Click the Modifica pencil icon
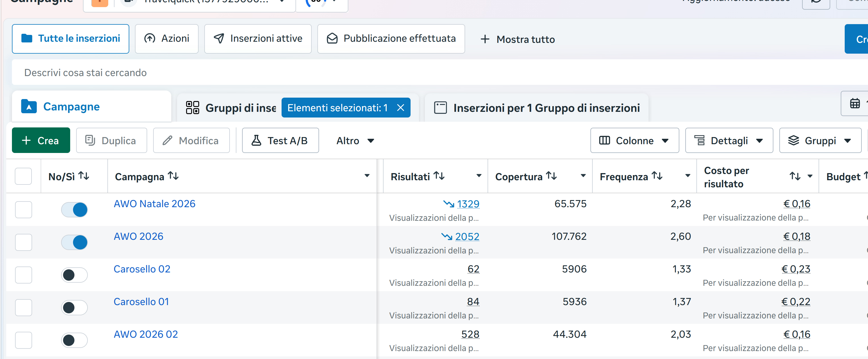The height and width of the screenshot is (359, 868). 167,140
